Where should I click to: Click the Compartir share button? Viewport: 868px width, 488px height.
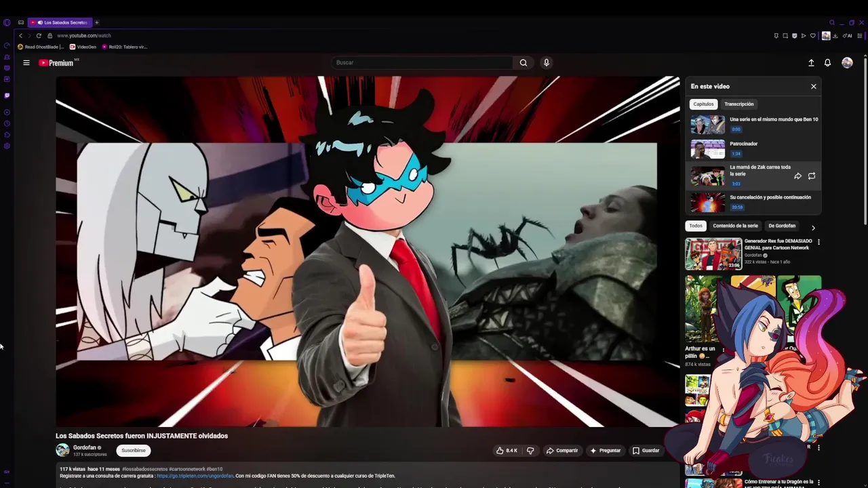click(x=562, y=450)
